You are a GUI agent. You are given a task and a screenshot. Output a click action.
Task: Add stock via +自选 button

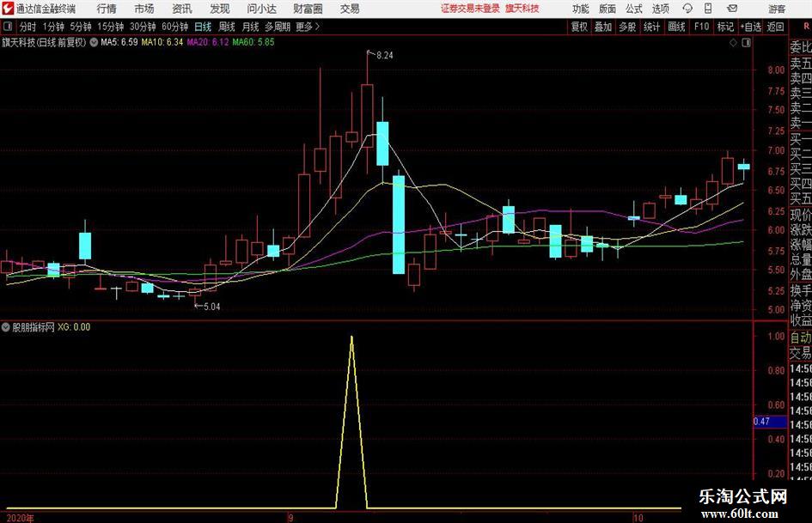(750, 27)
